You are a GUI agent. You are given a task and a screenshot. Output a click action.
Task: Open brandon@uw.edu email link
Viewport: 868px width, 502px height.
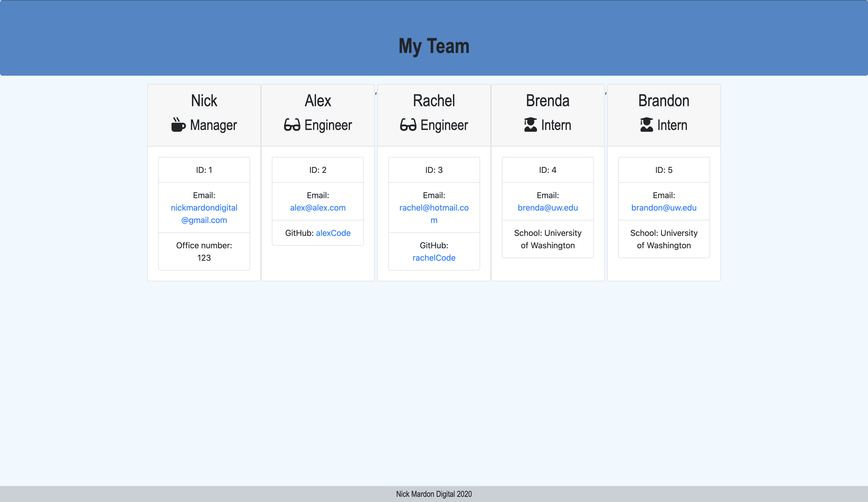point(663,208)
